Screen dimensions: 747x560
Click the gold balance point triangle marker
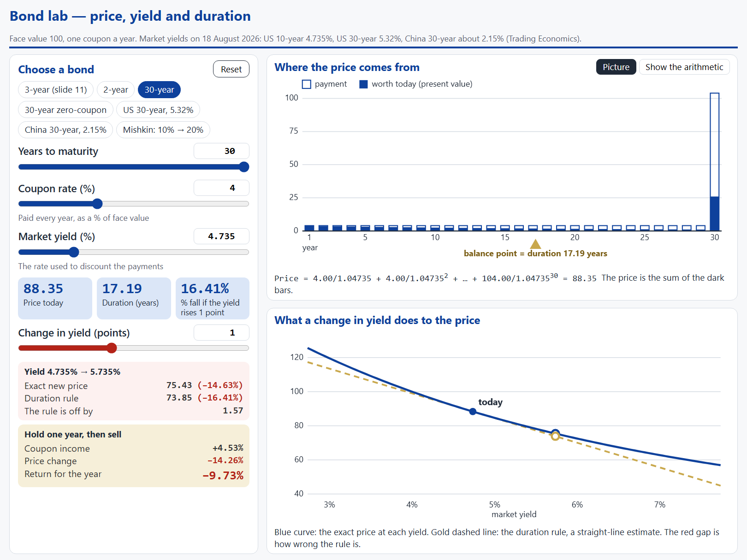(x=535, y=244)
